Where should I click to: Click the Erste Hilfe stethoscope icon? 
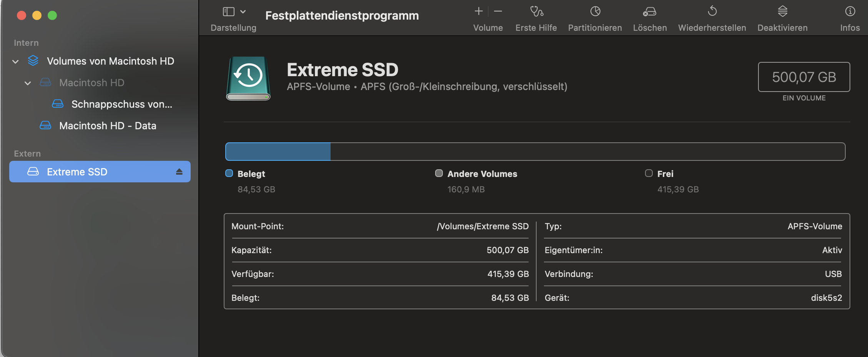tap(536, 12)
